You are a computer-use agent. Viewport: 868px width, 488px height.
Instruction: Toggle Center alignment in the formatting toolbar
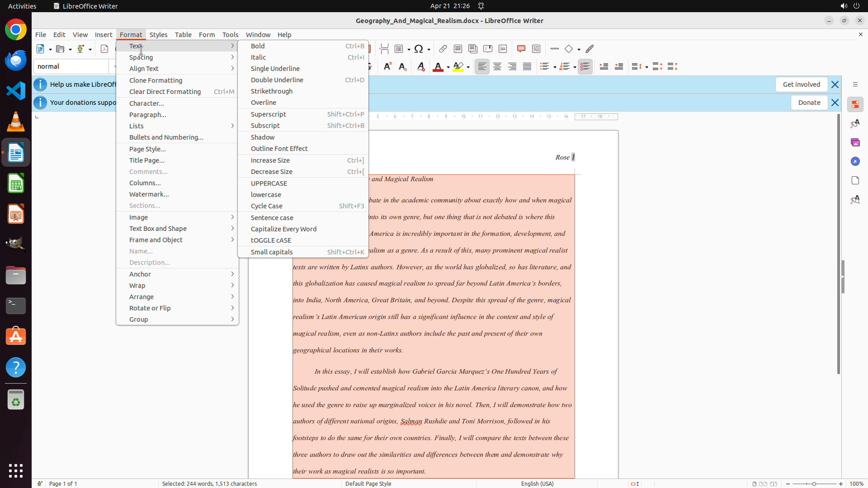[497, 66]
